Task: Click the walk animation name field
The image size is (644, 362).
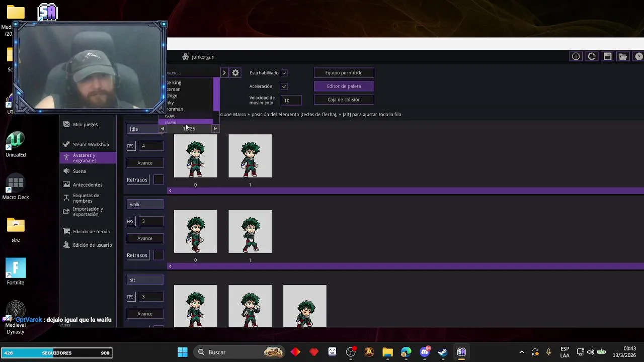Action: [x=145, y=204]
